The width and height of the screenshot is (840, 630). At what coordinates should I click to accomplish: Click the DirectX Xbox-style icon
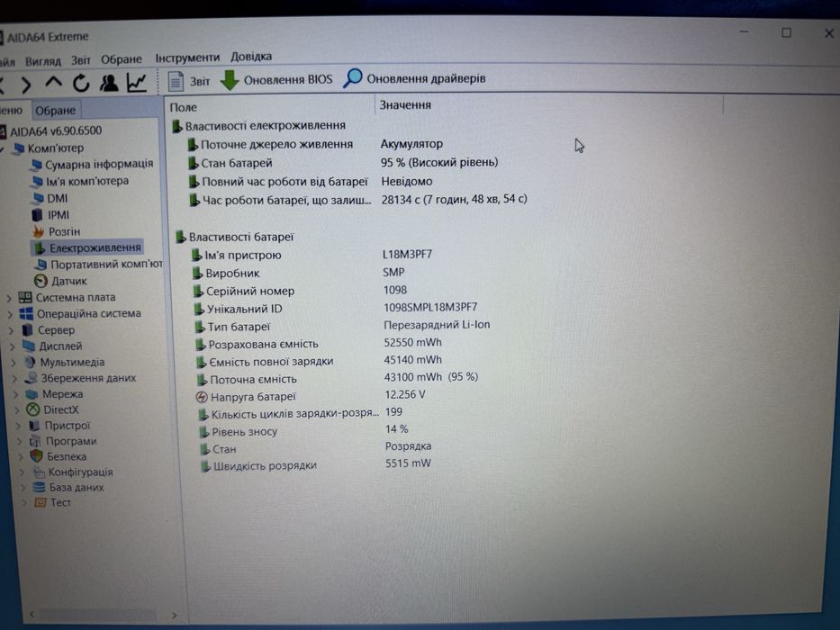coord(33,409)
